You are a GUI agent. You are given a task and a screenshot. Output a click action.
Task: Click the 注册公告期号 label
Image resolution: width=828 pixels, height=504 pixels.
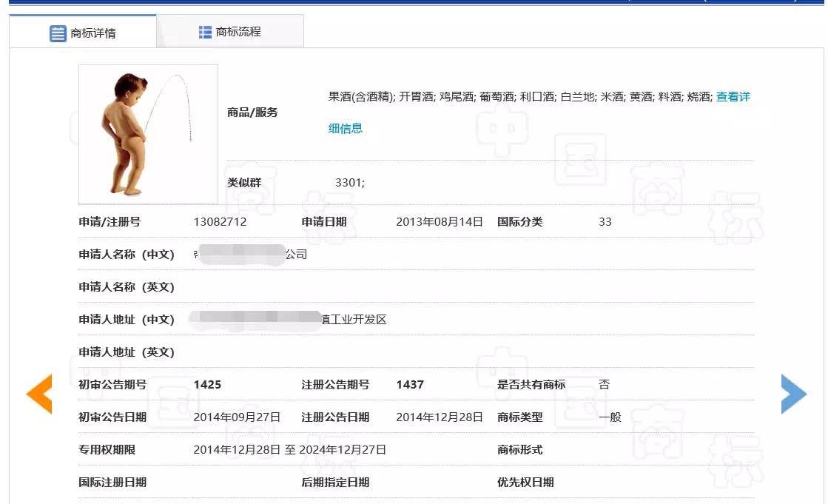pyautogui.click(x=335, y=385)
